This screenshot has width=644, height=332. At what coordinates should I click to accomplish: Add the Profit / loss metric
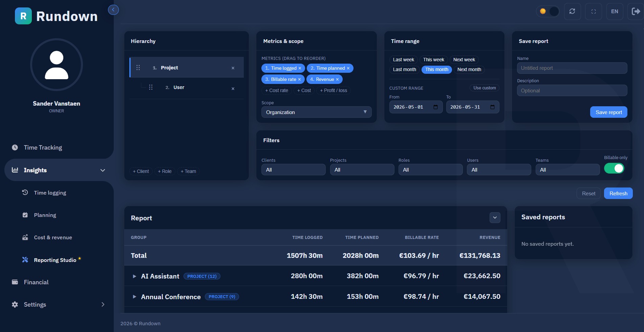pos(334,90)
